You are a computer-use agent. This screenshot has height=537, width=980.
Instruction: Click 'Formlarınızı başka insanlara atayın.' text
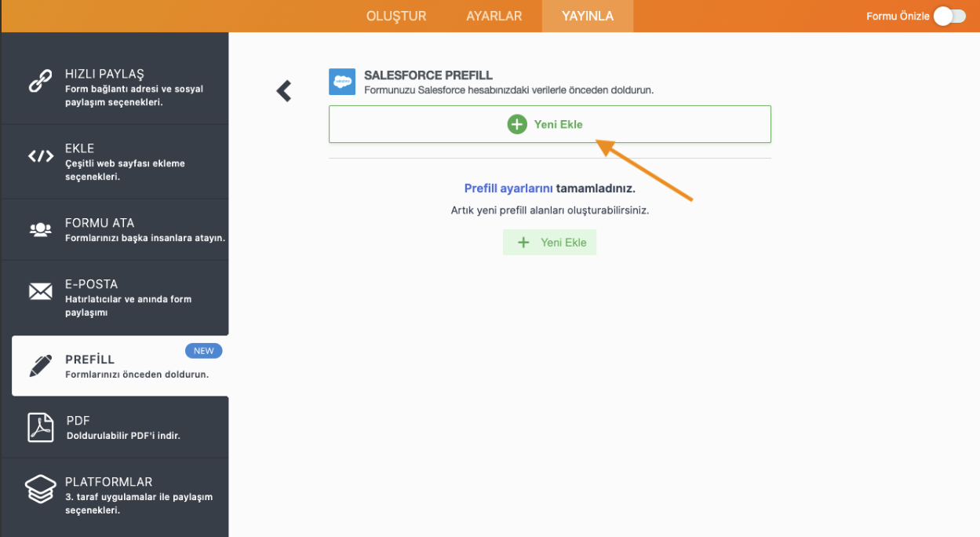tap(145, 238)
